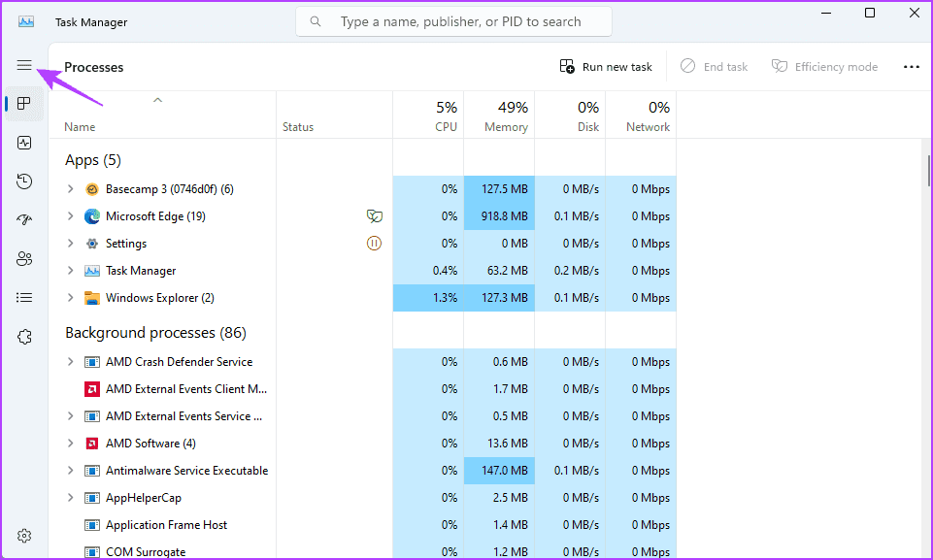
Task: Select the Basecamp 3 (0746d0f) (6) row
Action: point(362,189)
